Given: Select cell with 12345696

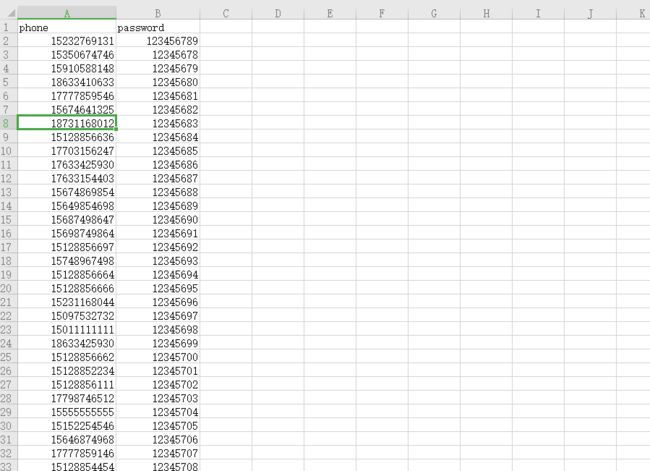Looking at the screenshot, I should 158,302.
